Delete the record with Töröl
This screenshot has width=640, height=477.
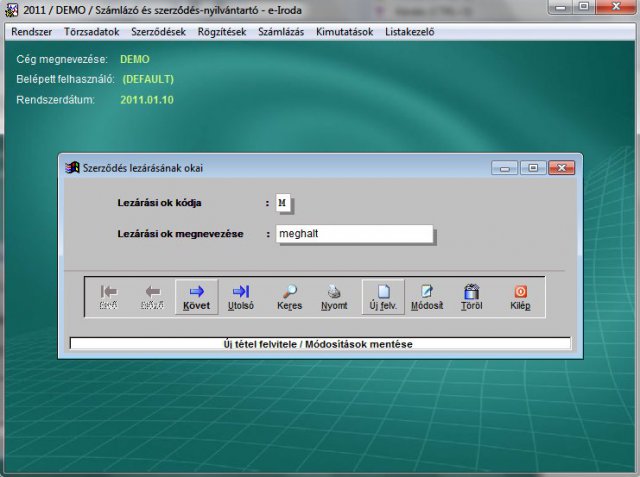(x=471, y=296)
